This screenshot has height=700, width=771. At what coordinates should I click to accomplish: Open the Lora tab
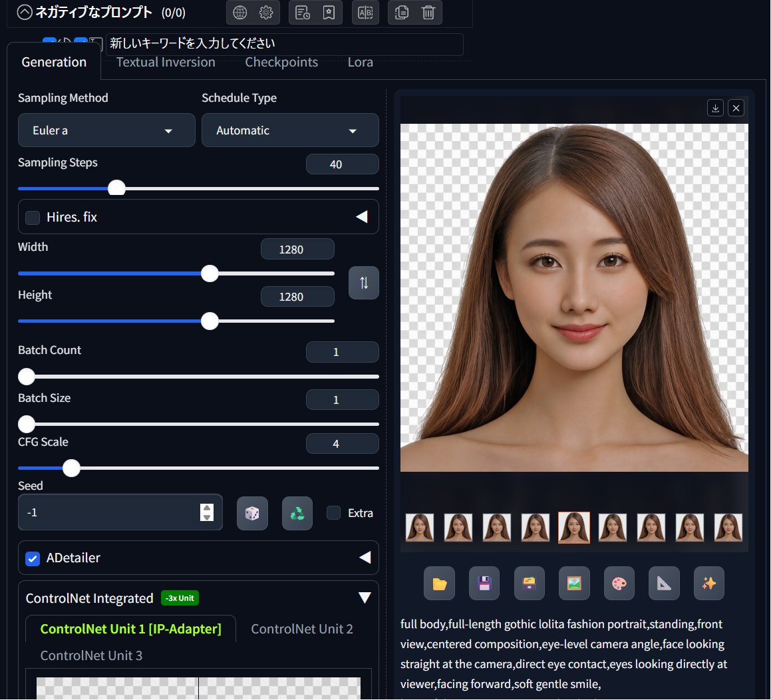pyautogui.click(x=361, y=62)
